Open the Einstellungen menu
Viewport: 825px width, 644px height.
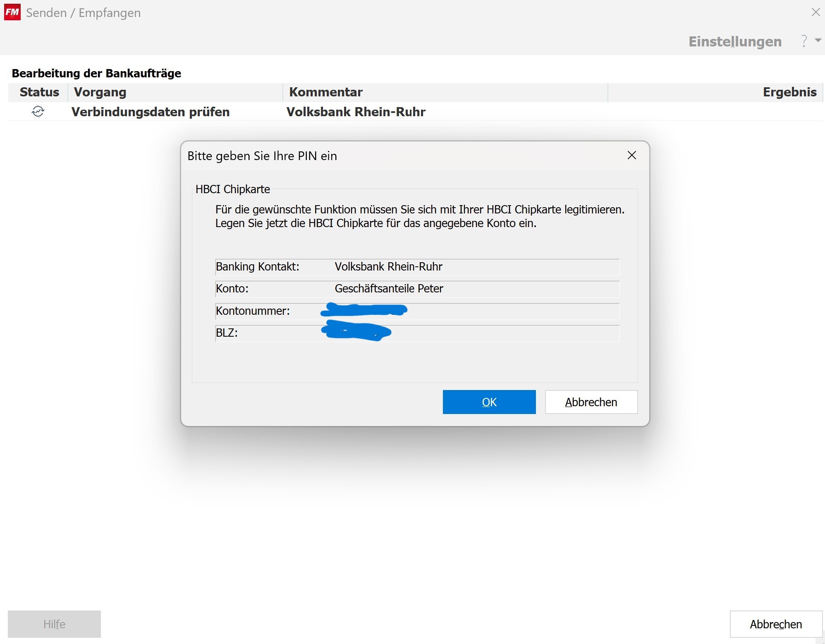point(735,41)
